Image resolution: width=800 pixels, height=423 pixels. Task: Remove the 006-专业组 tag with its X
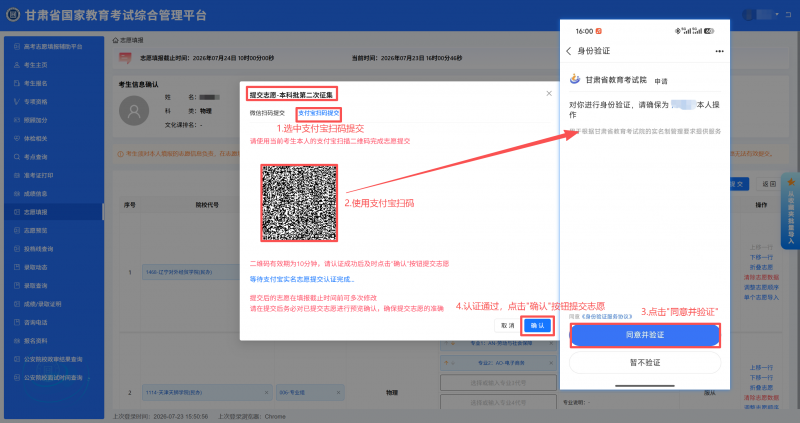338,392
